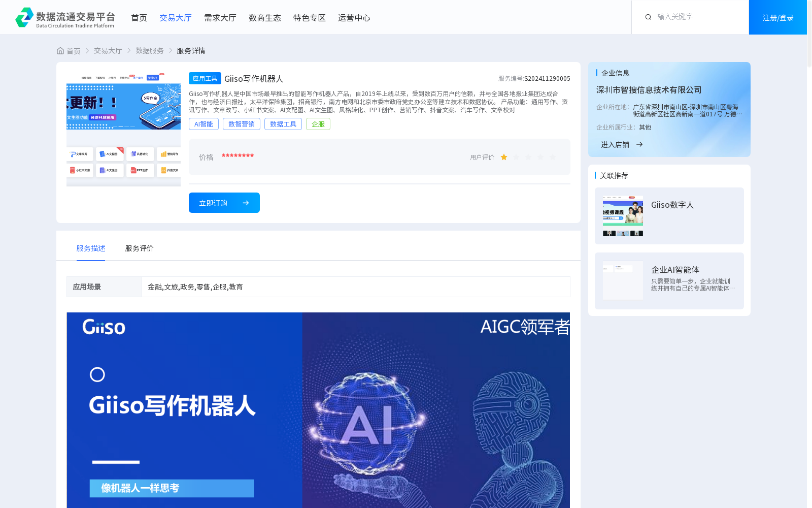812x508 pixels.
Task: Select the AI智能 tag
Action: click(x=204, y=124)
